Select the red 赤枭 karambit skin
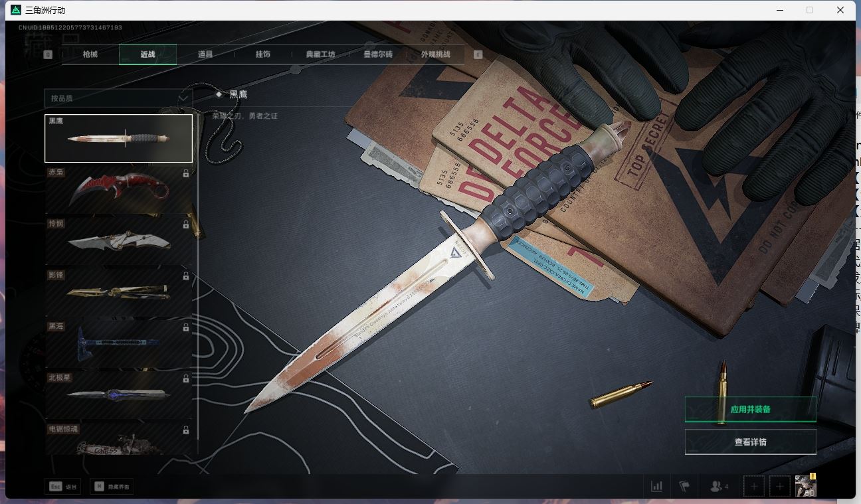Image resolution: width=861 pixels, height=504 pixels. (118, 190)
